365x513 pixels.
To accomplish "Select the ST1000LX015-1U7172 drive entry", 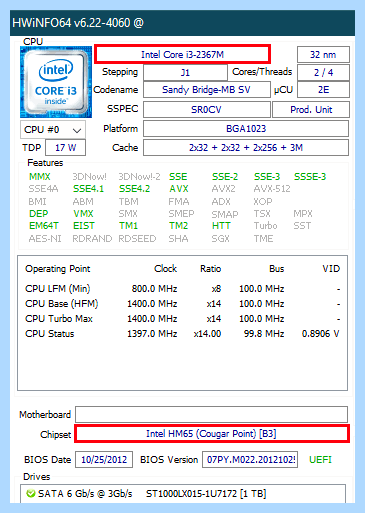I will click(x=206, y=493).
